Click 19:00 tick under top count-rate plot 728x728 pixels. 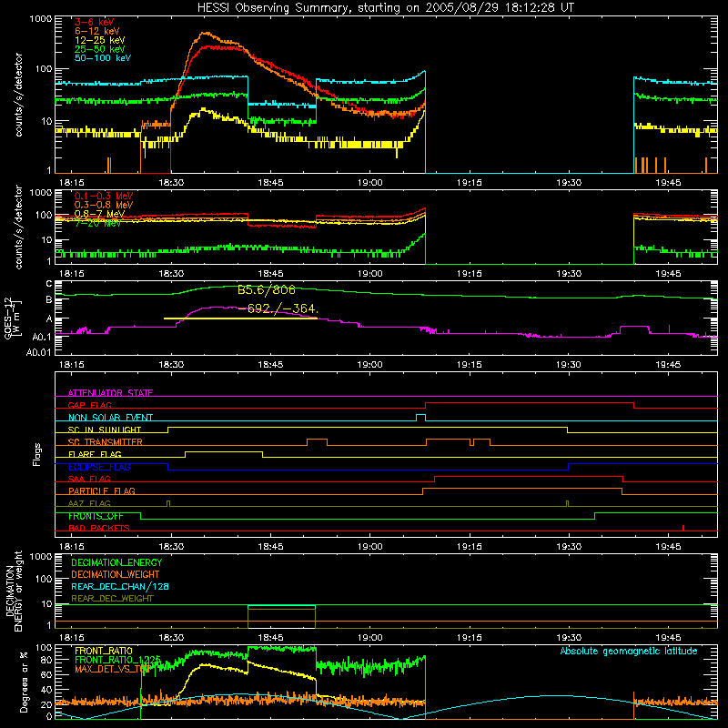click(370, 183)
